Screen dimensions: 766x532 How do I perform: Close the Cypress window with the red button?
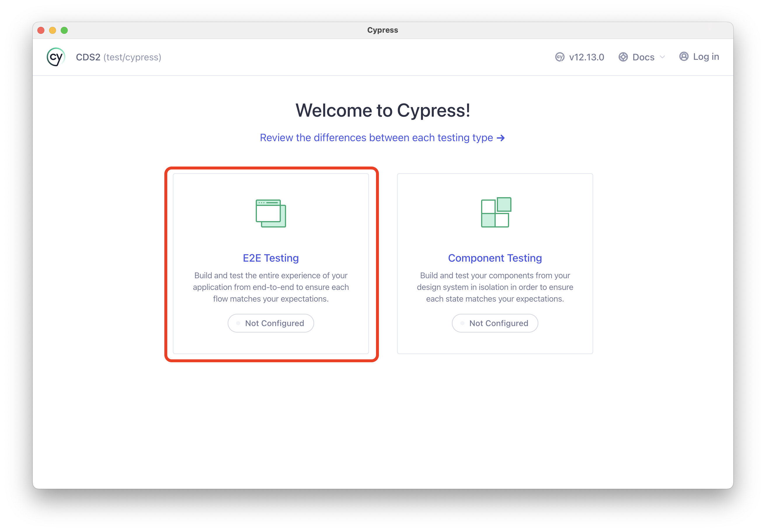(x=41, y=30)
